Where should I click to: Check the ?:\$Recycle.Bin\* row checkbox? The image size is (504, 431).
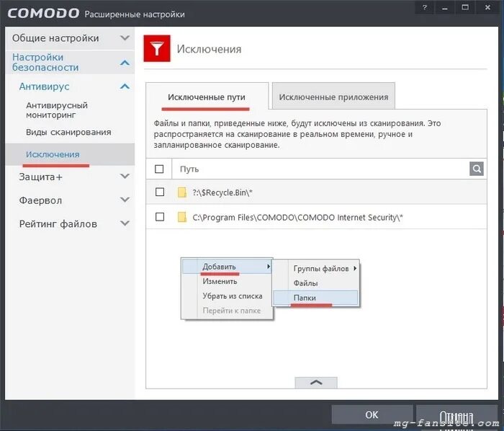click(x=160, y=192)
